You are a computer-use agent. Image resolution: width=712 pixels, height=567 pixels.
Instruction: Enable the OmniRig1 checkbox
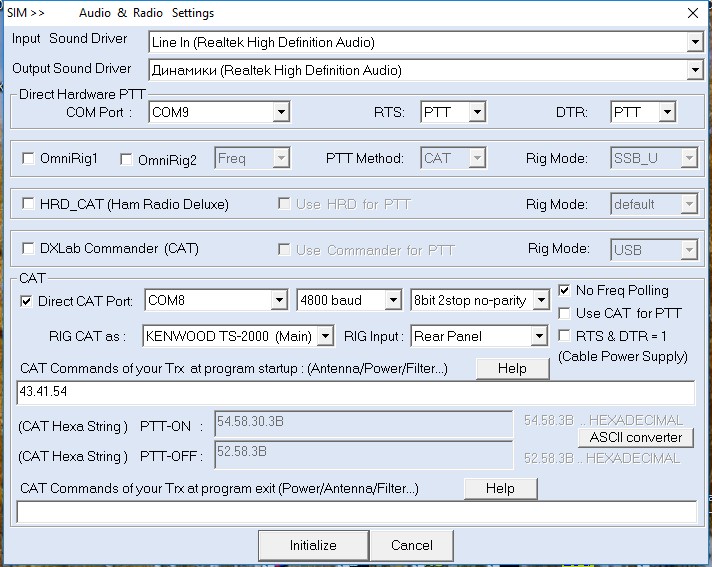tap(28, 158)
